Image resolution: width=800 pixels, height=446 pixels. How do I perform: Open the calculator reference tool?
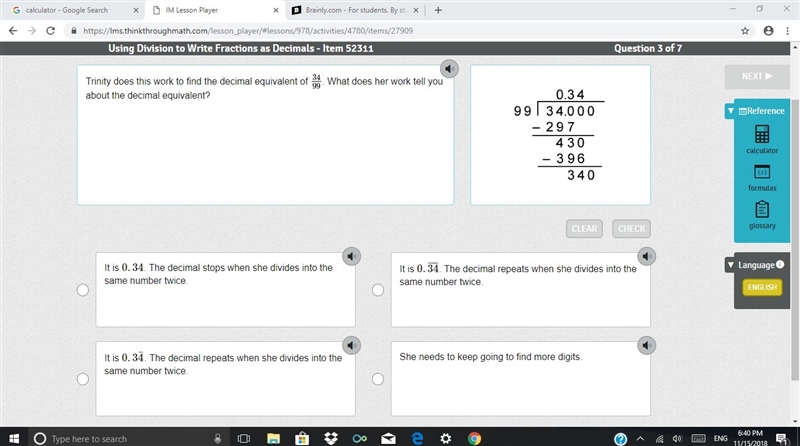pyautogui.click(x=762, y=139)
